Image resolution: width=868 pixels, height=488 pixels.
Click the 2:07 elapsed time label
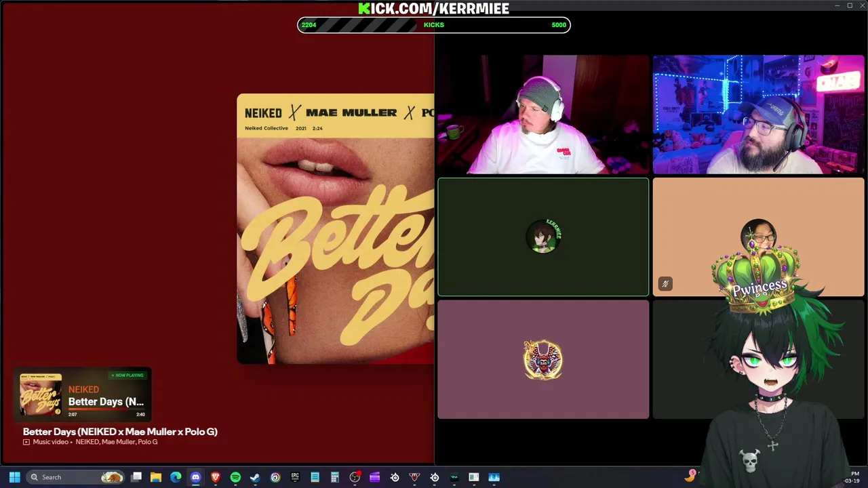73,415
